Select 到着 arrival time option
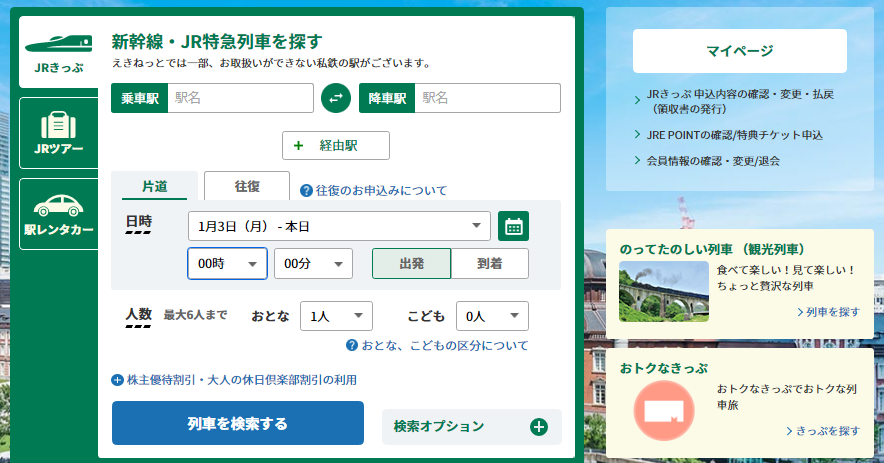Screen dimensions: 884x463 489,263
